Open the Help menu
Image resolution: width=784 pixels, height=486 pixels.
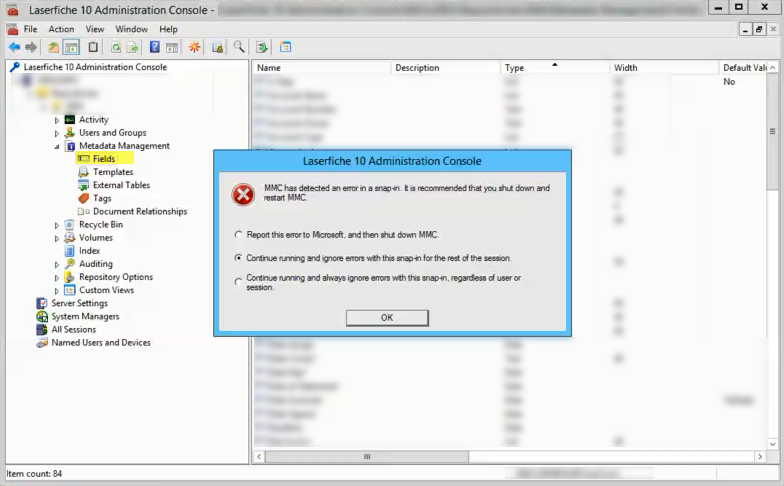coord(168,29)
